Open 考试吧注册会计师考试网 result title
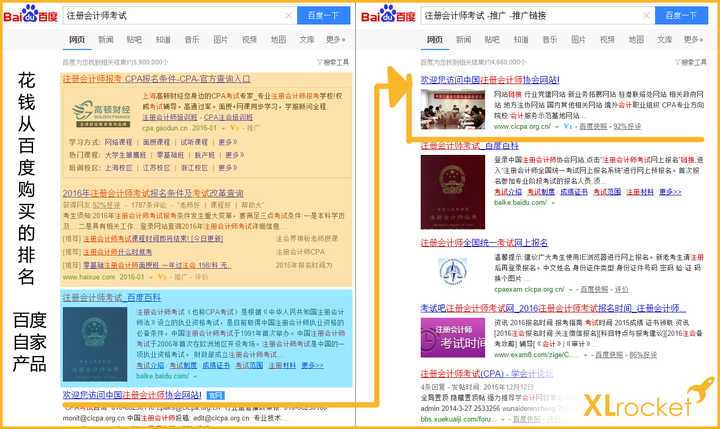 pos(553,308)
